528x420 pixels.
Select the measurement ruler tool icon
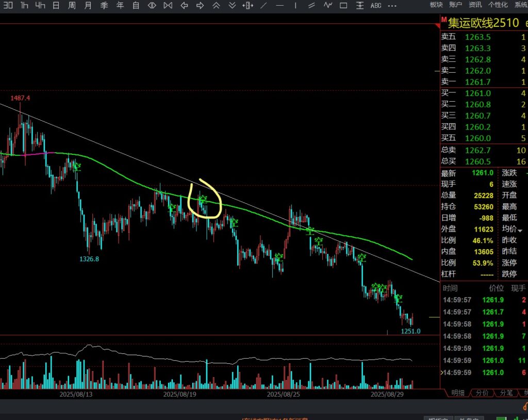359,5
